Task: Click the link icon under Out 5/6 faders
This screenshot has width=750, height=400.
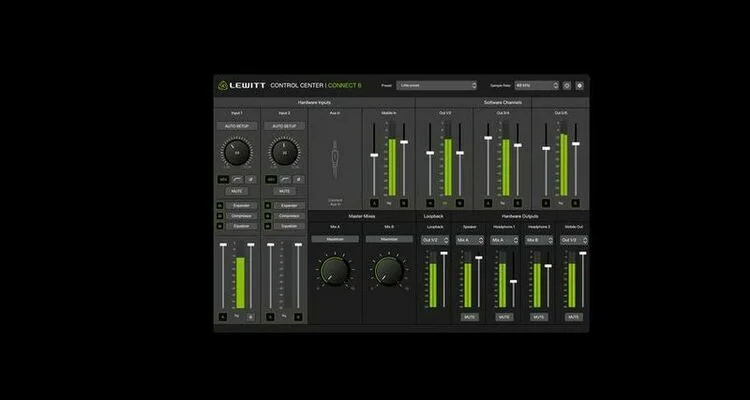Action: coord(561,203)
